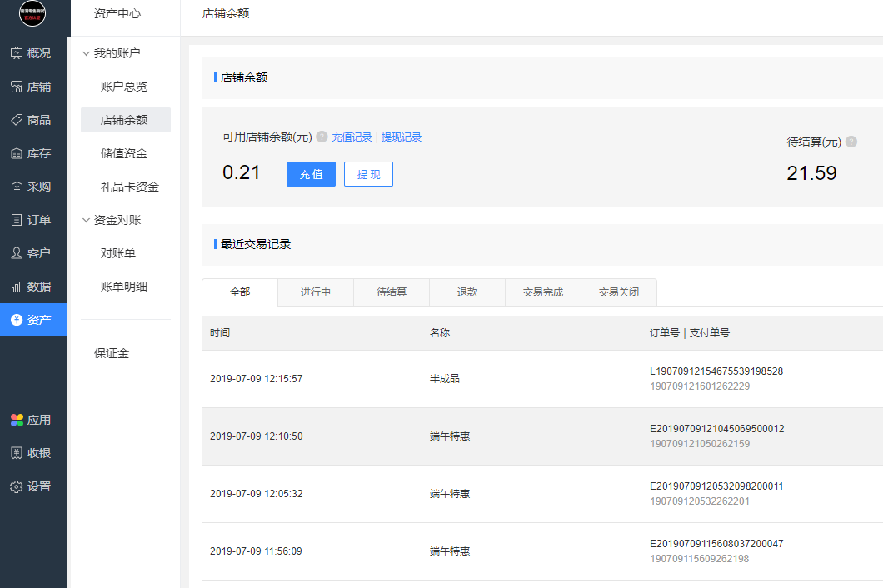Switch to 待结算 tab
Image resolution: width=883 pixels, height=588 pixels.
(392, 292)
